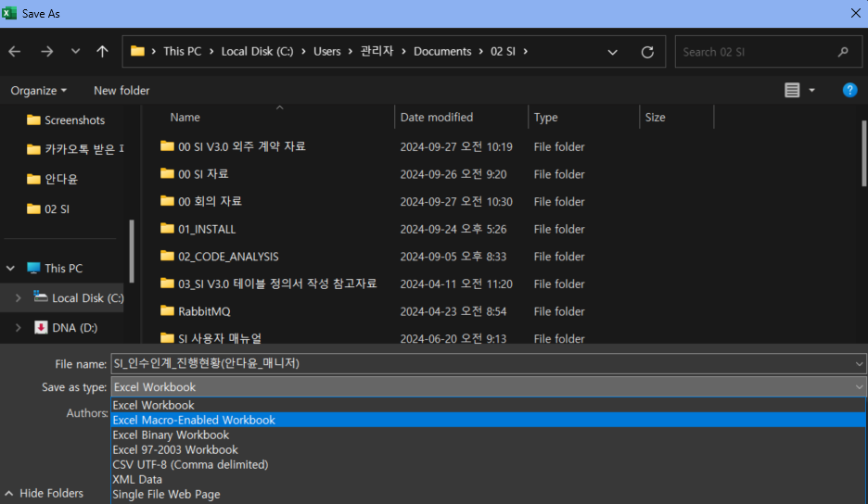Select folder 00 SI V3.0 외주 계약 자료
The height and width of the screenshot is (504, 868).
point(233,146)
